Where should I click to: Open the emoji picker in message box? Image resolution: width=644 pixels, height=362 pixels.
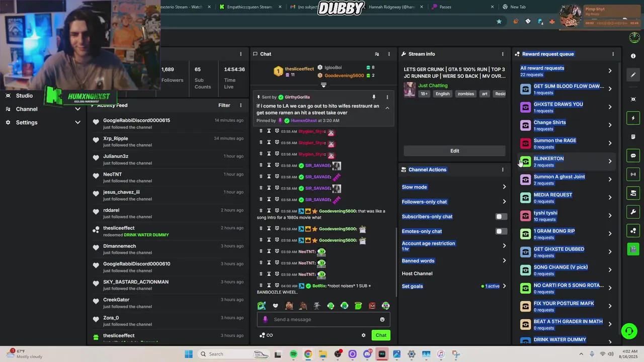[382, 319]
